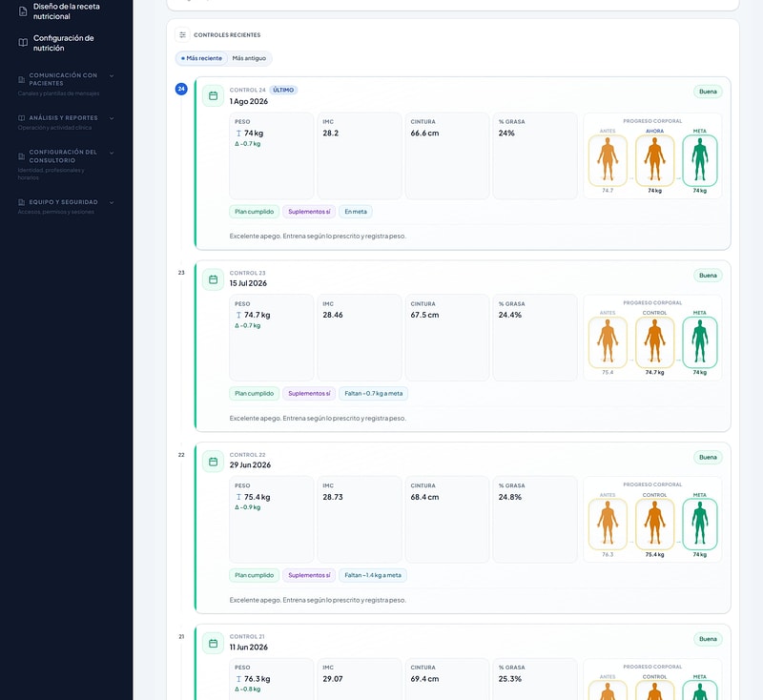Click the Análisis y reportes section icon
The image size is (763, 700).
click(21, 118)
